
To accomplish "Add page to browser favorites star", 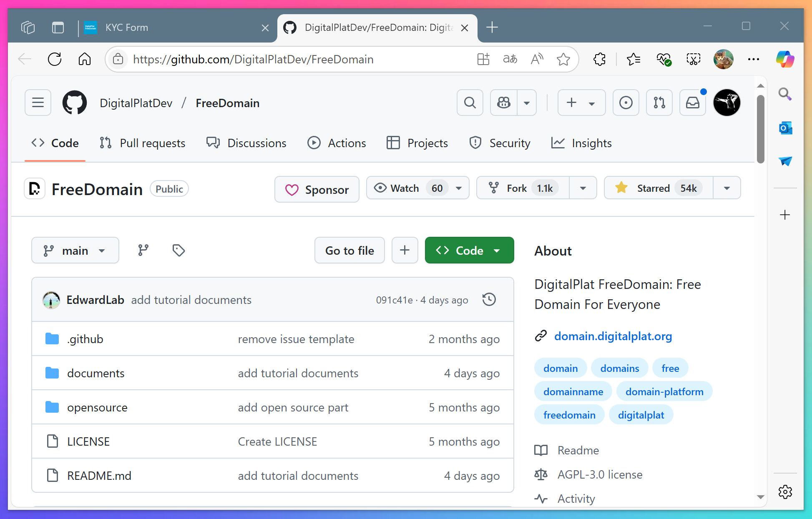I will tap(563, 59).
